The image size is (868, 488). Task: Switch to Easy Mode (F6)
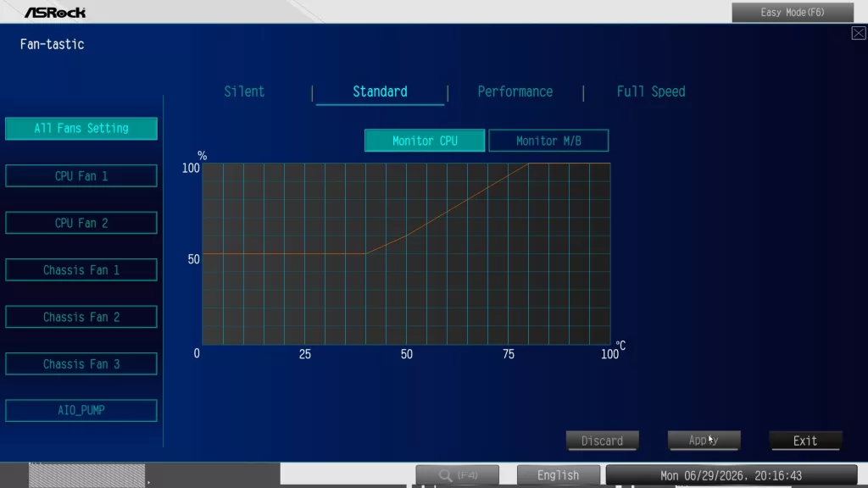(793, 12)
